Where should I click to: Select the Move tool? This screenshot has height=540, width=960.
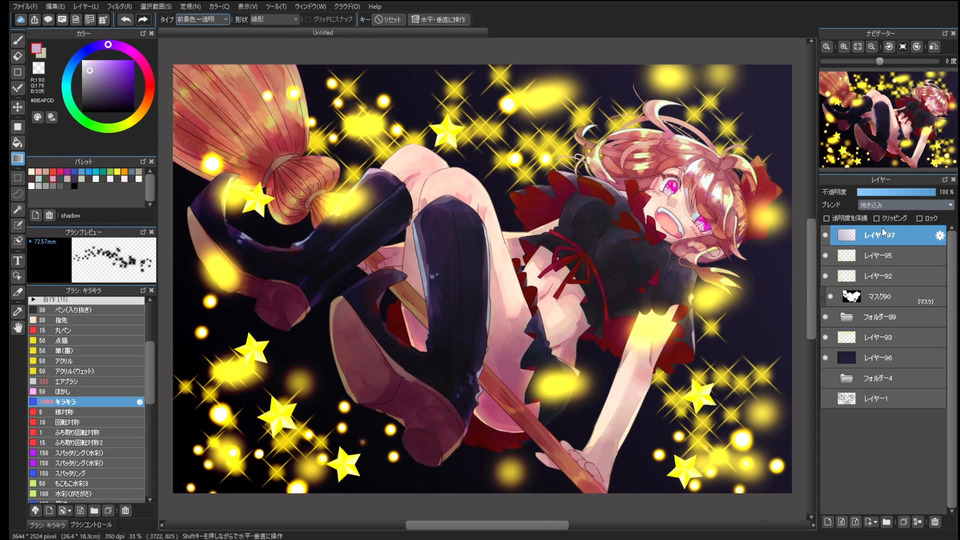[x=18, y=107]
